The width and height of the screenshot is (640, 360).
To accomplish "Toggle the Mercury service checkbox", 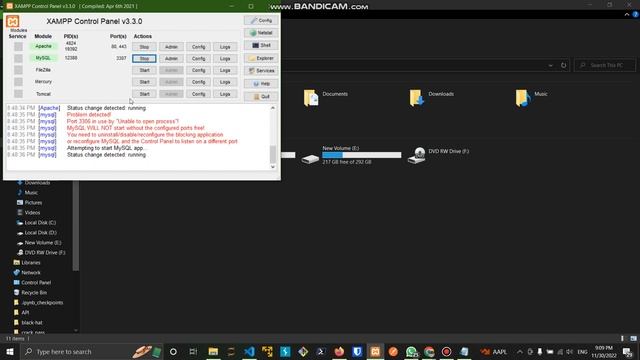I will [x=18, y=82].
